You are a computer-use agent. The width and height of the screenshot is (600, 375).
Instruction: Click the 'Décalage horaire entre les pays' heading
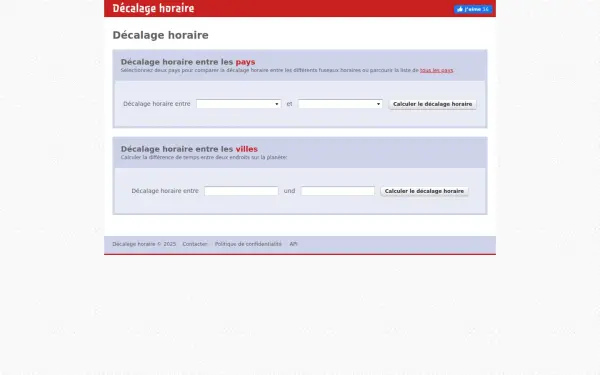pyautogui.click(x=188, y=62)
